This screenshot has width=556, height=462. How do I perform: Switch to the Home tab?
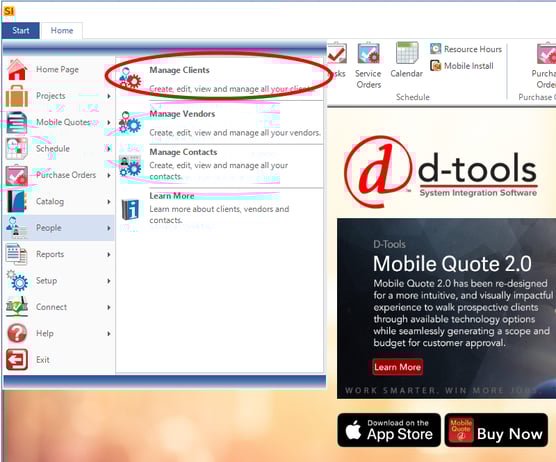click(x=62, y=30)
